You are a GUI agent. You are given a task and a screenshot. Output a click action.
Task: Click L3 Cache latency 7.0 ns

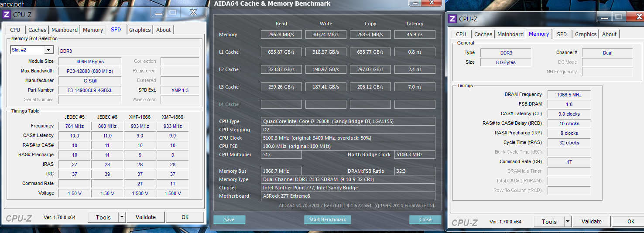pos(415,87)
